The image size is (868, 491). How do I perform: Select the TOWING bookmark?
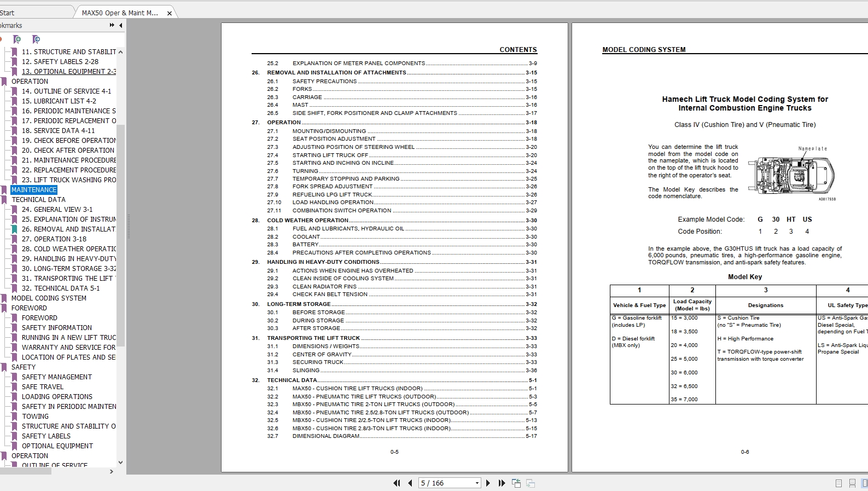tap(35, 417)
